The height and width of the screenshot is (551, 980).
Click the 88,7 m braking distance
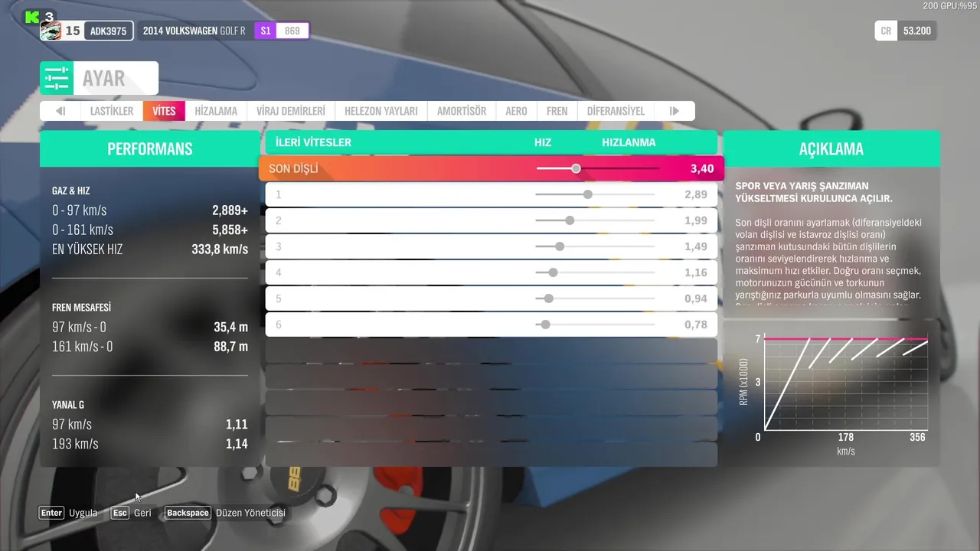230,347
